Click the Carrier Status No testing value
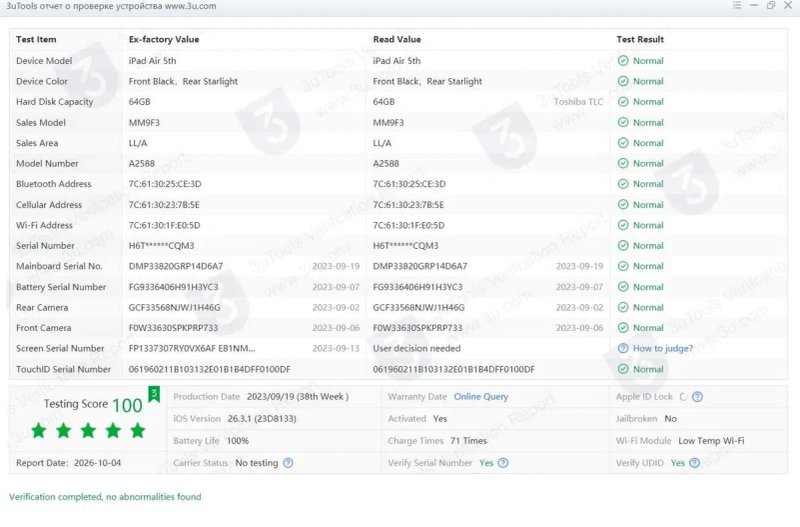800x527 pixels. click(257, 463)
